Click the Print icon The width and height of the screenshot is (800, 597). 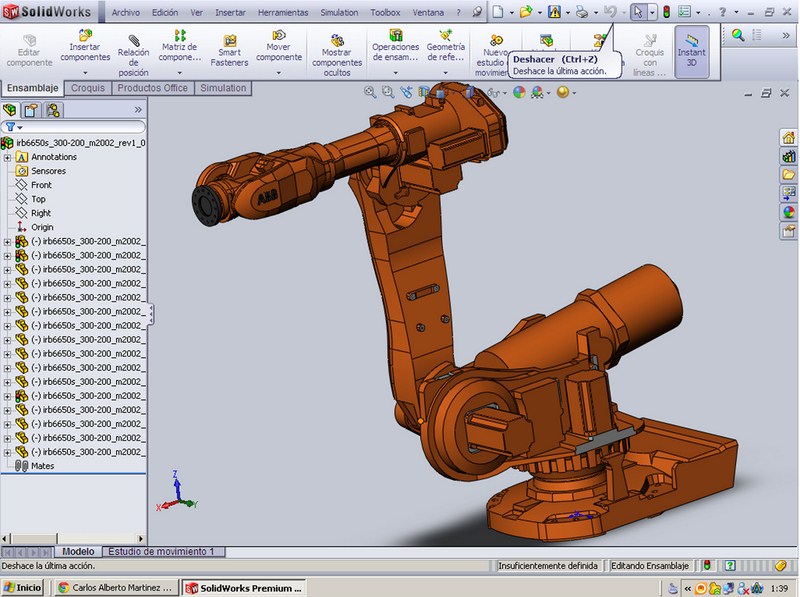582,12
